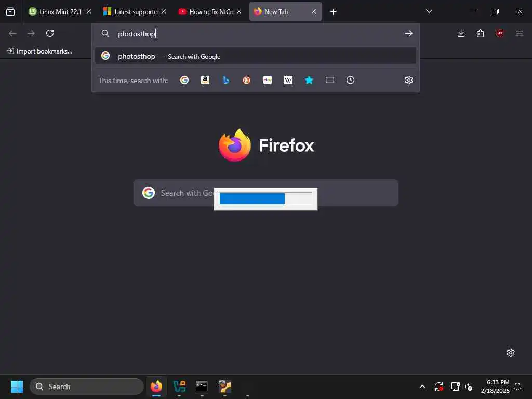Open the taskbar app with pencil icon
The image size is (532, 399).
pyautogui.click(x=224, y=387)
